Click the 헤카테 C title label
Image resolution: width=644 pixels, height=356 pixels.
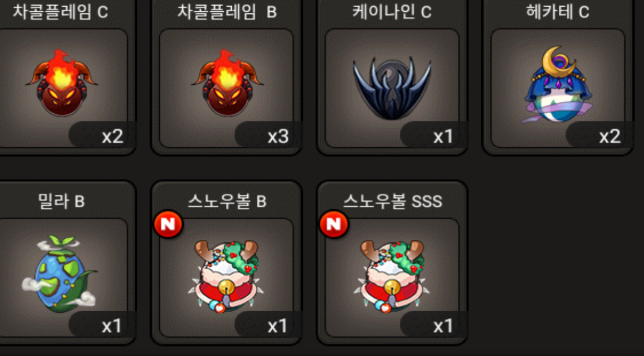pos(558,11)
